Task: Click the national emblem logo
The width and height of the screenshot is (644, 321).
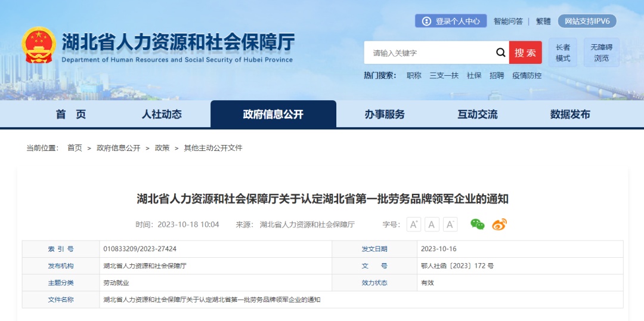Action: tap(39, 46)
